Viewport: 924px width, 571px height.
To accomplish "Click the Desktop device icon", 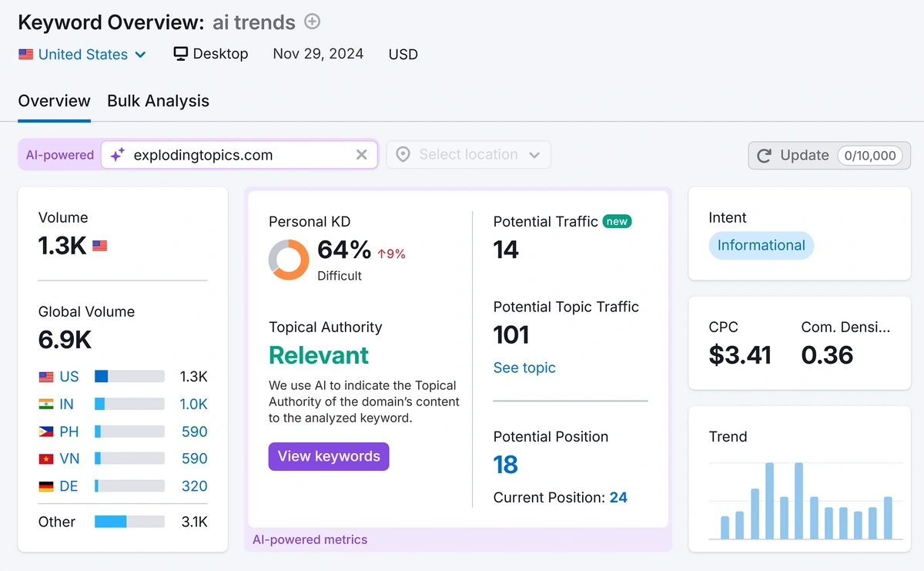I will (180, 53).
